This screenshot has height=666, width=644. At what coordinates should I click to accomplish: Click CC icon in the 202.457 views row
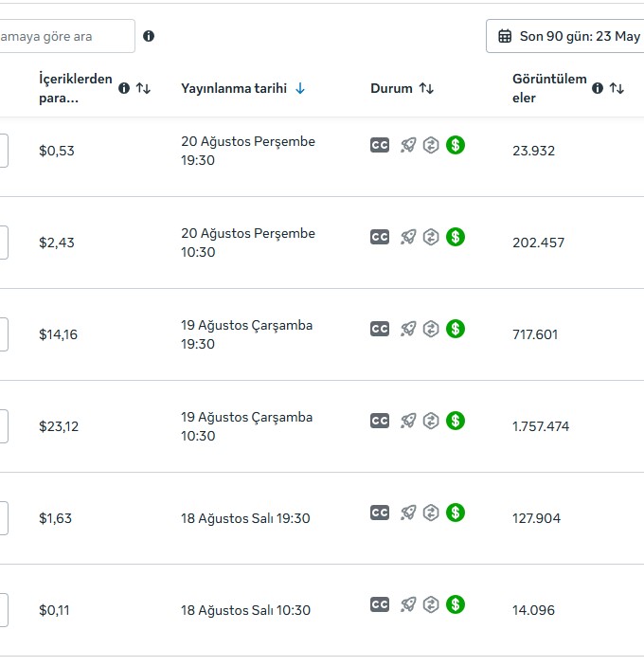pyautogui.click(x=380, y=237)
